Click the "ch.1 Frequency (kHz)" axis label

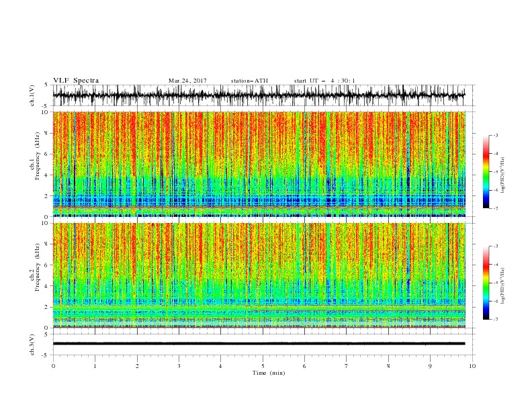click(35, 154)
